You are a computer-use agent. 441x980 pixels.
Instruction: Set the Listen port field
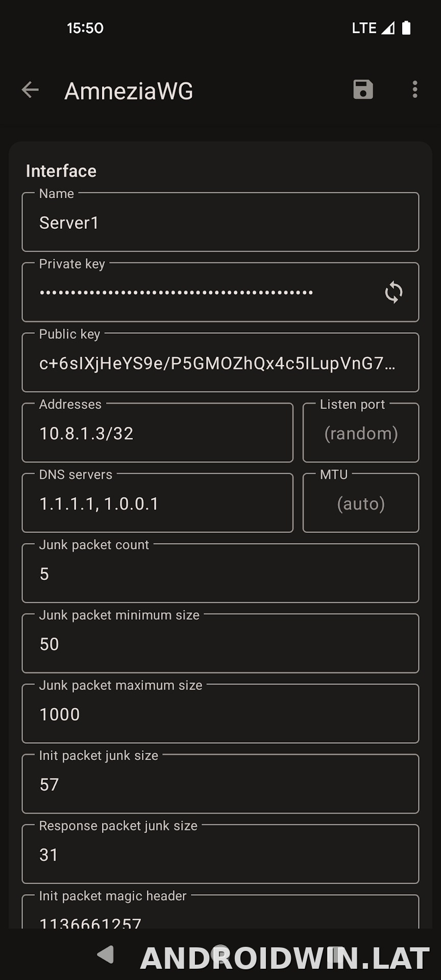[361, 433]
